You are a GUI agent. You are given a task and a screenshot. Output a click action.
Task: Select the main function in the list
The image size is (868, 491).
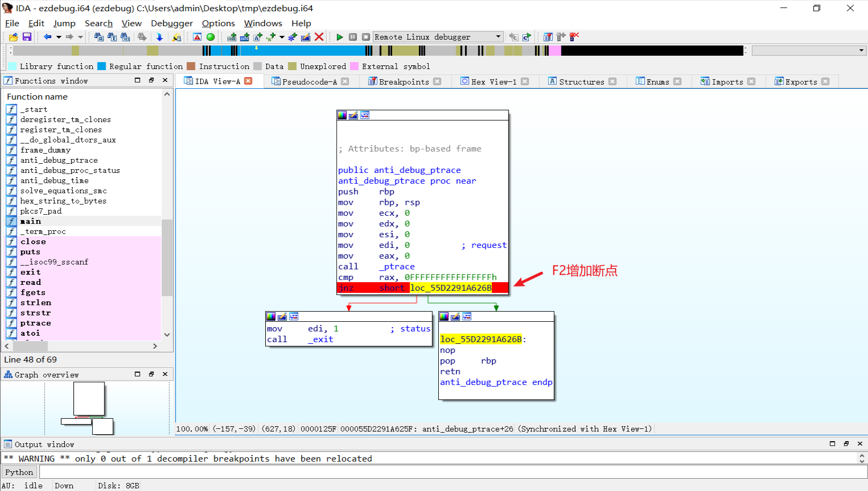(31, 221)
